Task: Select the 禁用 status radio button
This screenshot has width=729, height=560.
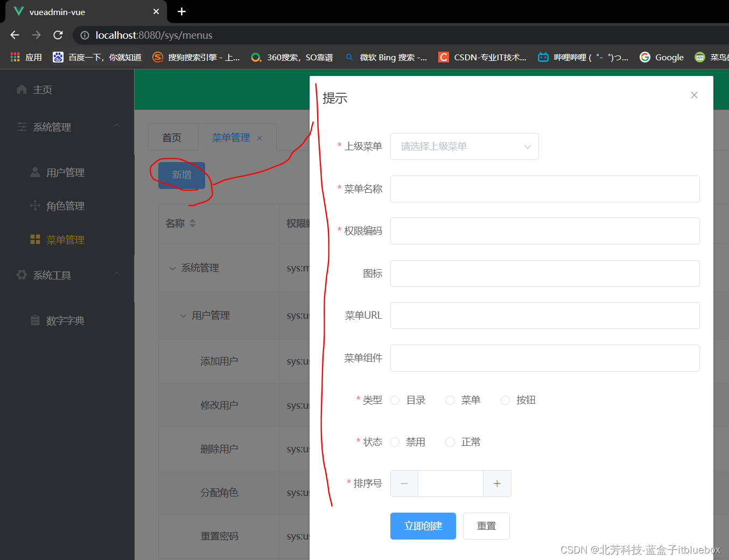Action: 395,442
